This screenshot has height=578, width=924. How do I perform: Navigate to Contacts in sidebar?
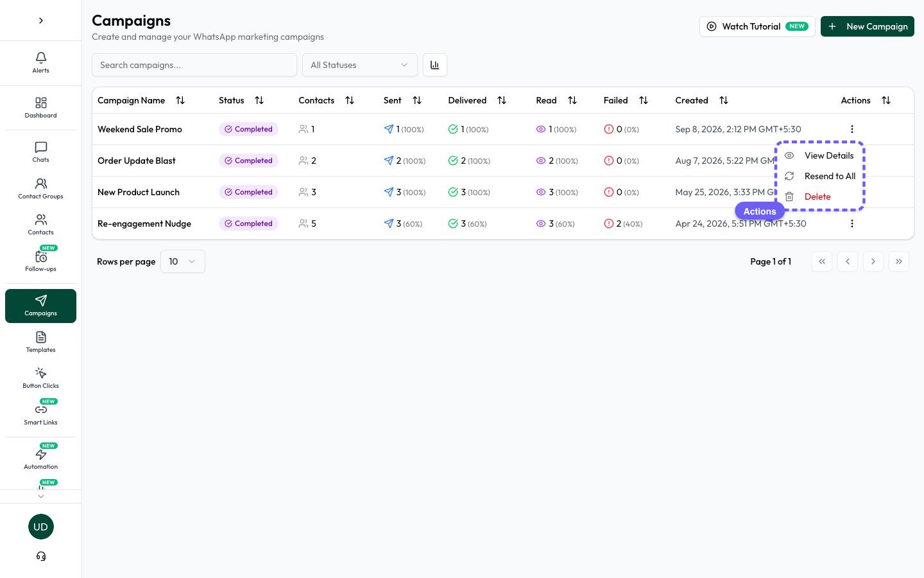tap(40, 224)
